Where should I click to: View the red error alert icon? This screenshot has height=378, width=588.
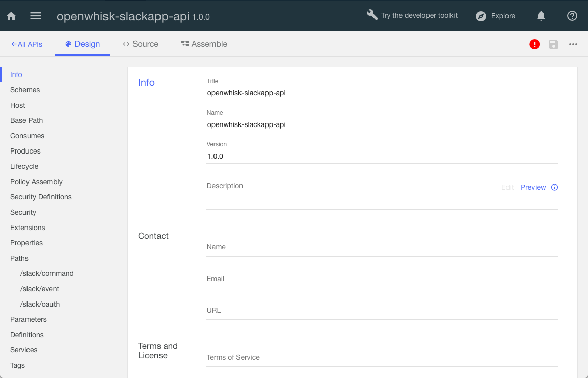(534, 44)
